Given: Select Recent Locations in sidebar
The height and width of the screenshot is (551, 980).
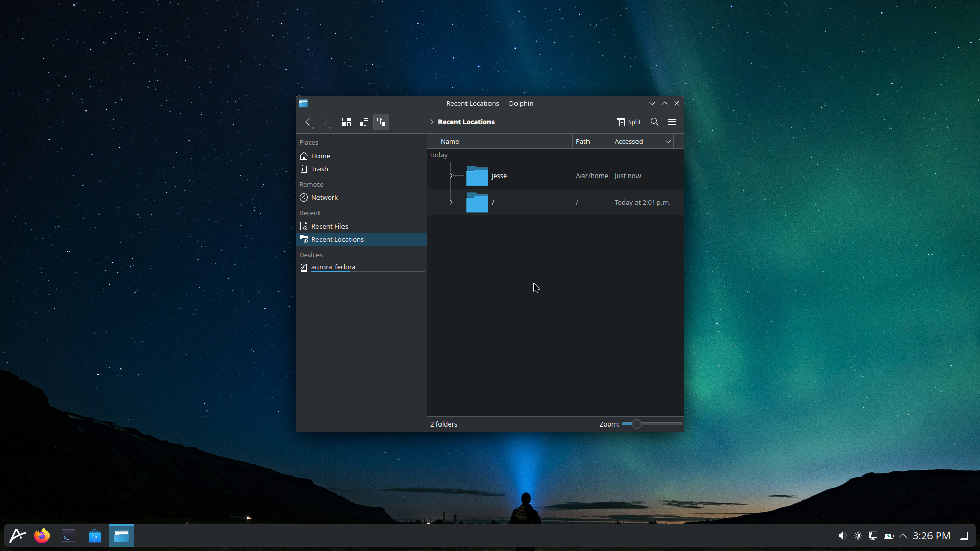Looking at the screenshot, I should (x=361, y=239).
